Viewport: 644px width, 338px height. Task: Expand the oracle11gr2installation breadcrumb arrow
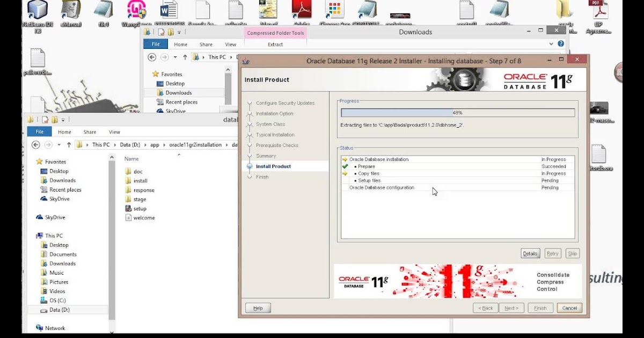coord(227,145)
